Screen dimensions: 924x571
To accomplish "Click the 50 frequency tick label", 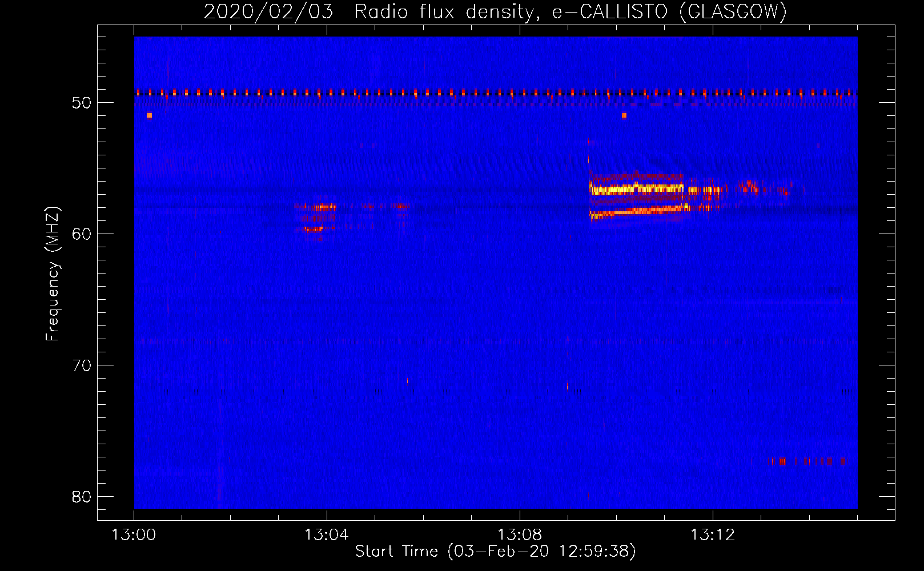I will click(x=82, y=103).
